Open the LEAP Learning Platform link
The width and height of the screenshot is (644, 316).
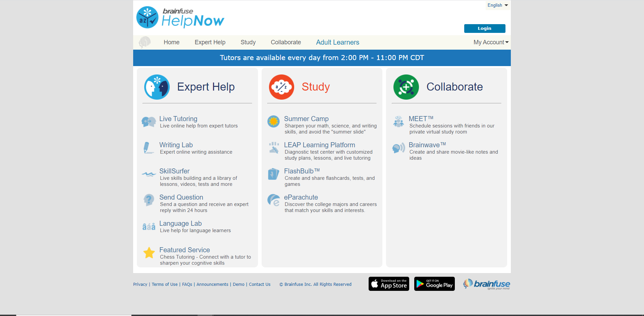click(319, 145)
